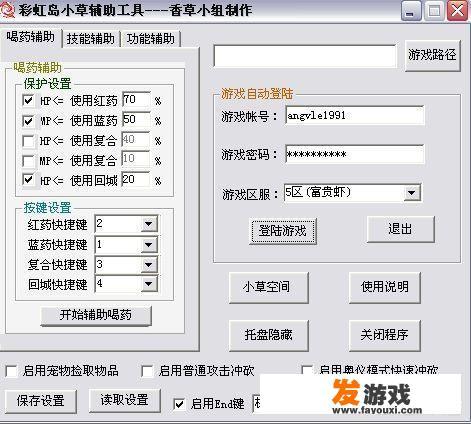471x424 pixels.
Task: Click the 退出 button
Action: [x=400, y=229]
